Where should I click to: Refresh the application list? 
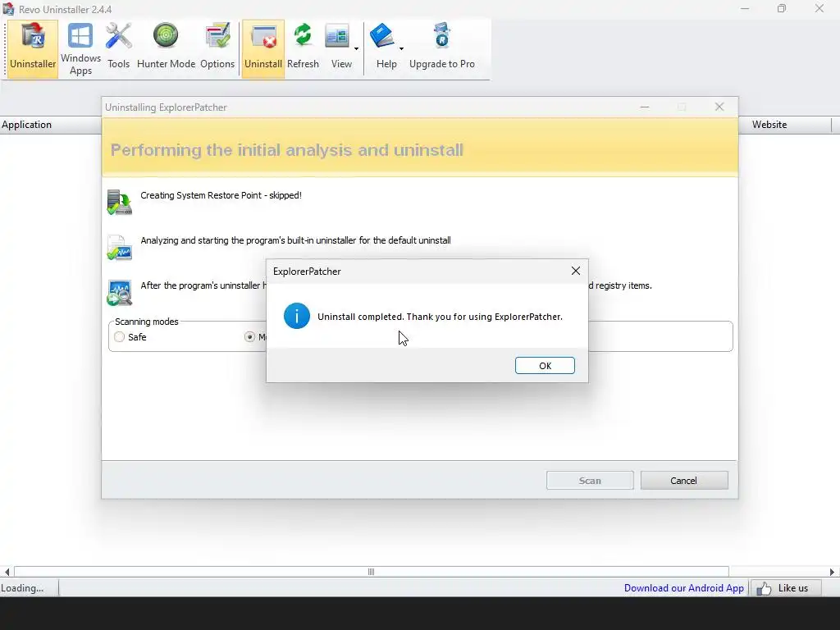pyautogui.click(x=303, y=48)
